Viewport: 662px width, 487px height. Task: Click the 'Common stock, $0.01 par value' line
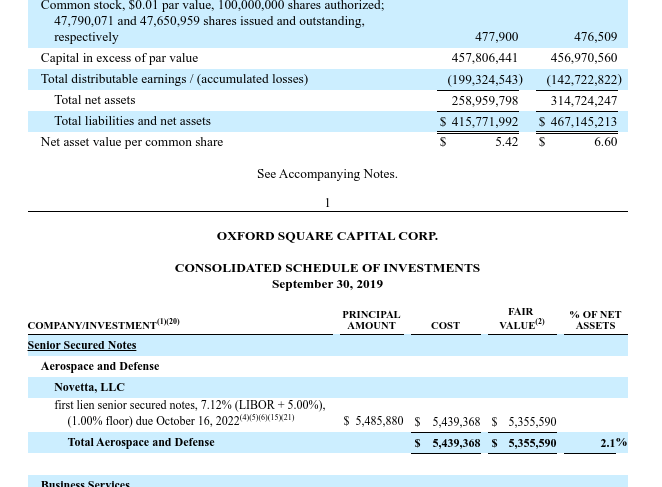point(212,5)
